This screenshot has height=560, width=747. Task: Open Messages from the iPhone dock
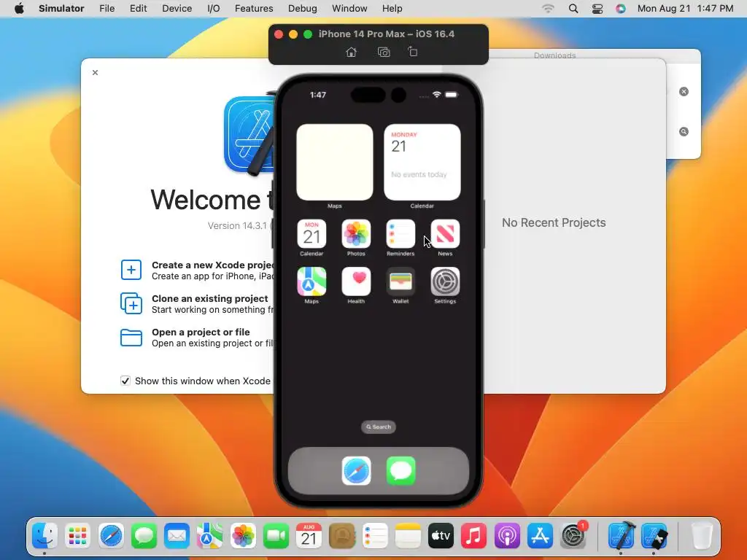400,470
